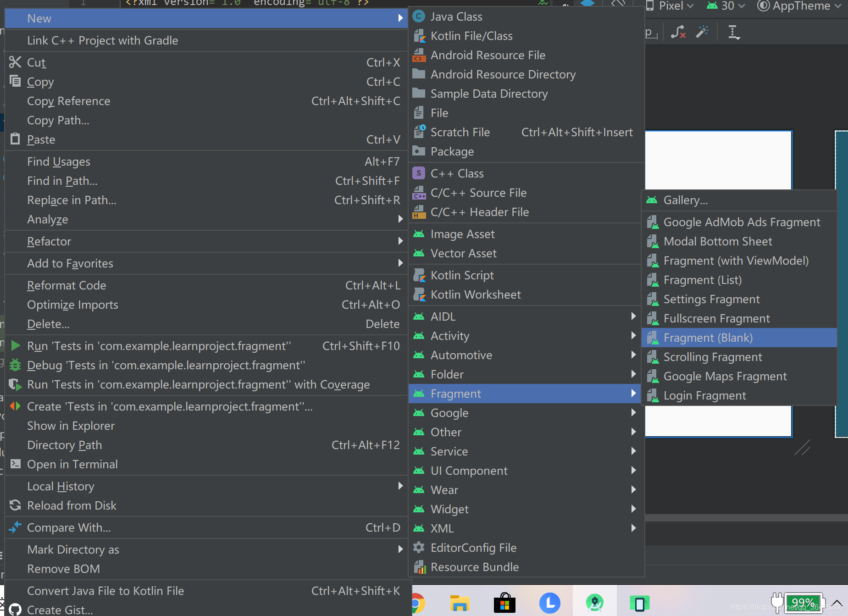This screenshot has width=848, height=616.
Task: Expand the Analyze submenu
Action: pos(206,219)
